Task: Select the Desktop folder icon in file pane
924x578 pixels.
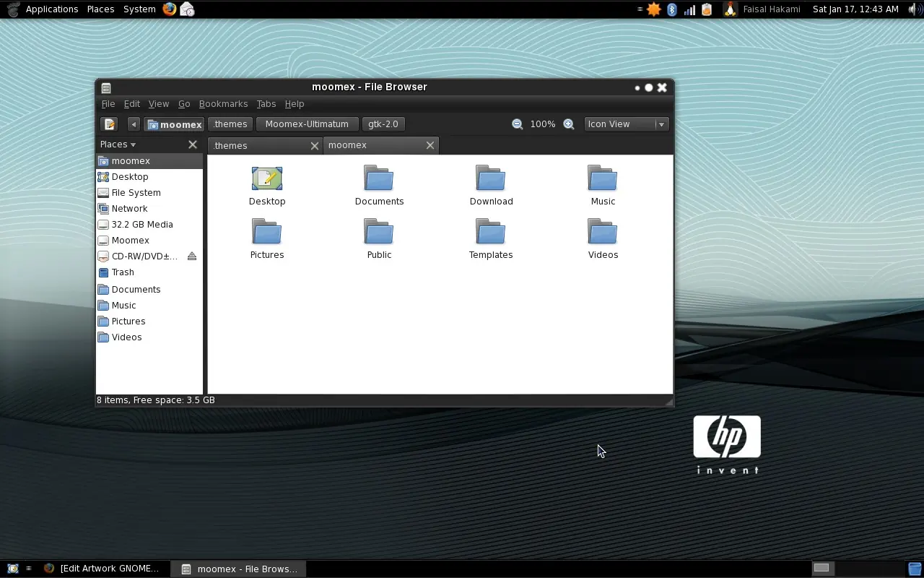Action: pos(267,186)
